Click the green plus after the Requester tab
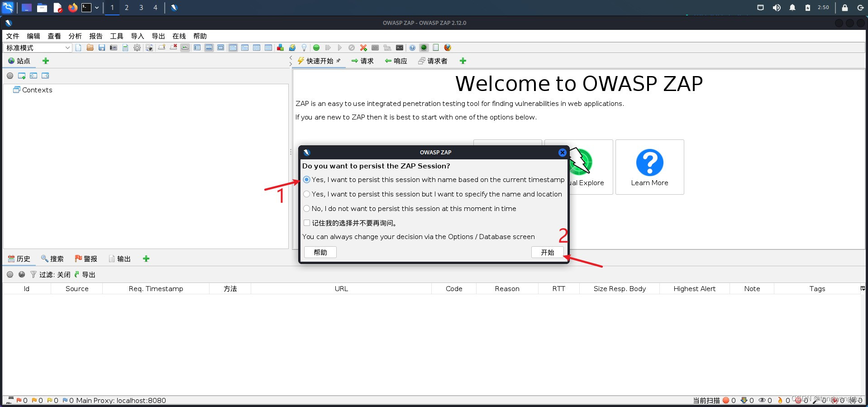 pyautogui.click(x=463, y=61)
